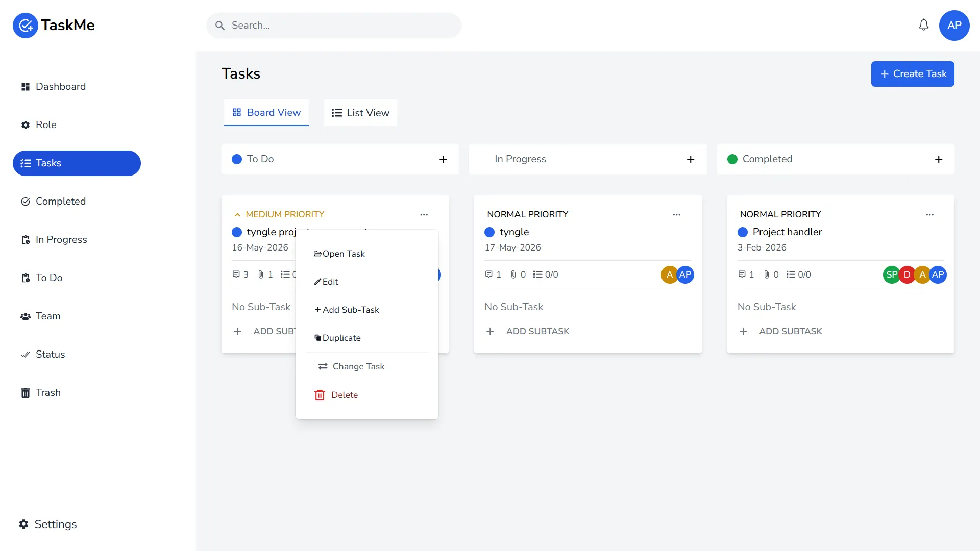
Task: Add a task to the To Do column
Action: [443, 159]
